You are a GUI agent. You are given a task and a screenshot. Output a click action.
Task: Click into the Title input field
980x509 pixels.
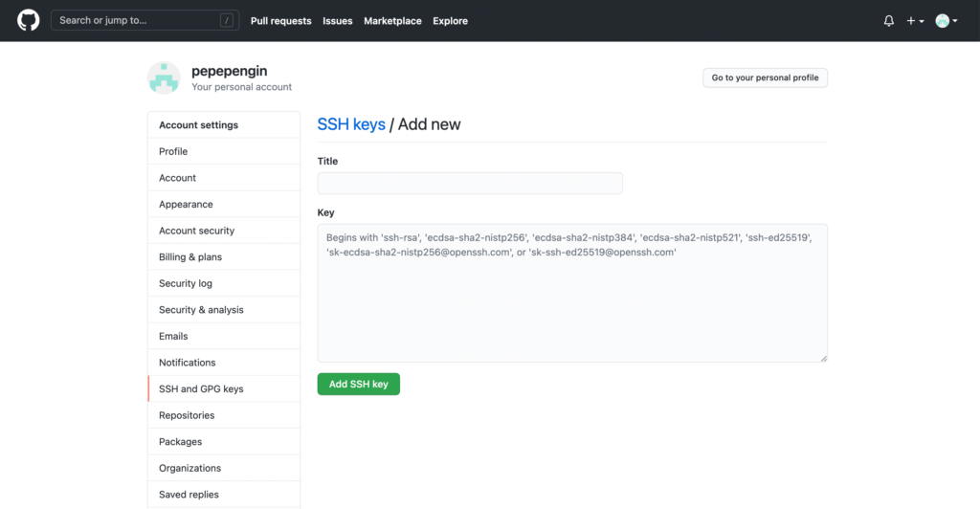click(x=470, y=183)
